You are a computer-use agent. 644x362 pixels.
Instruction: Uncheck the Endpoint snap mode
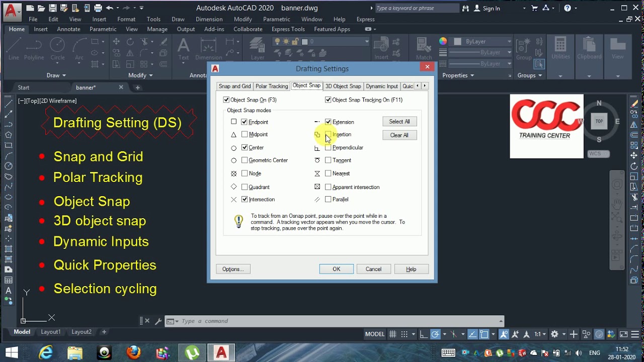[245, 122]
